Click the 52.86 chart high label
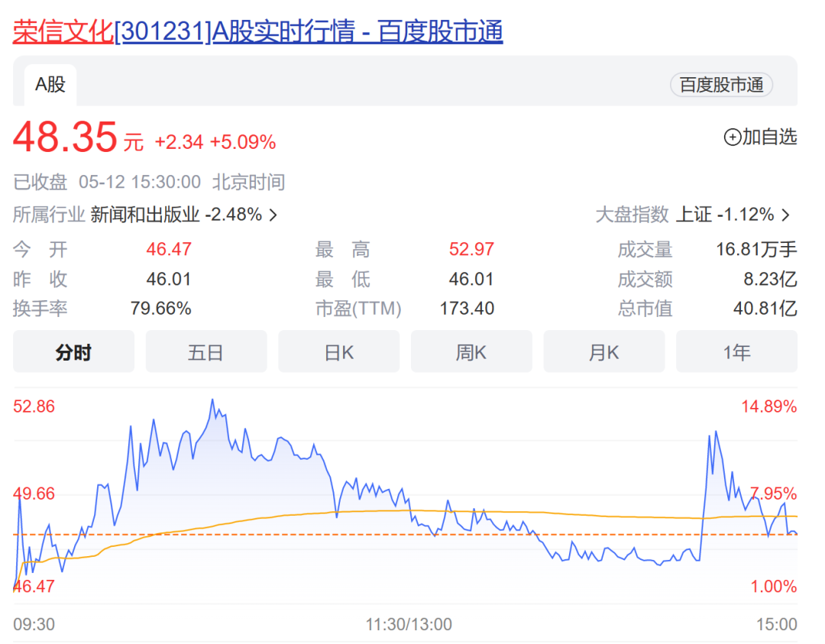Screen dimensions: 825x644 click(x=34, y=406)
